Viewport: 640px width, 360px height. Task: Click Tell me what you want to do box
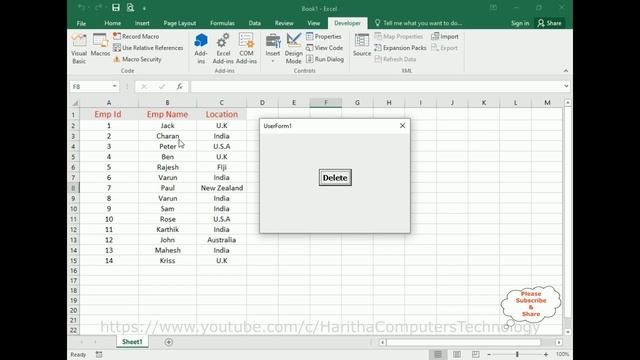418,23
